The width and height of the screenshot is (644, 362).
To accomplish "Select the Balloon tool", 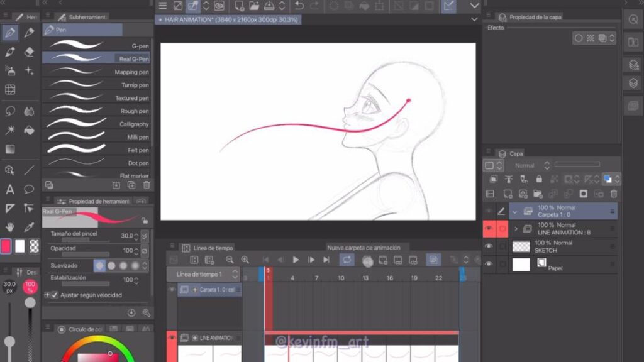I will (x=29, y=189).
